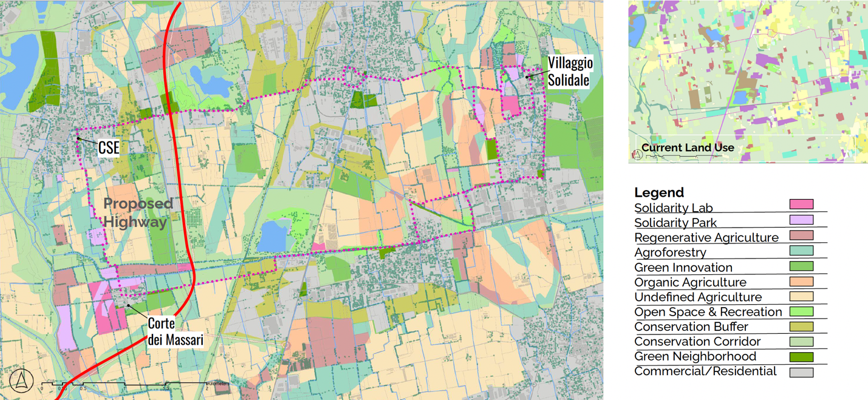Select the Solidarity Park legend swatch
Image resolution: width=868 pixels, height=400 pixels.
click(x=801, y=220)
